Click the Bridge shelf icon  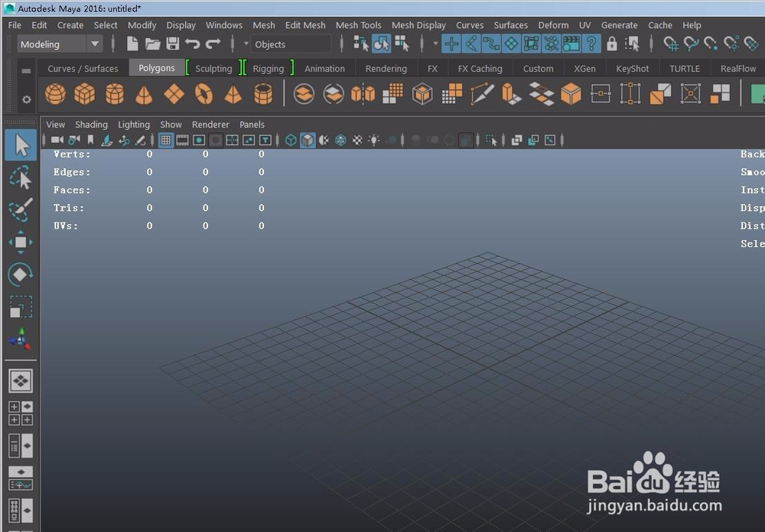(541, 93)
